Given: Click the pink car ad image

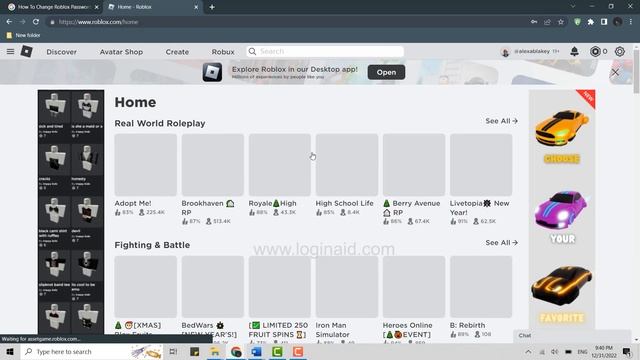Looking at the screenshot, I should [x=562, y=209].
